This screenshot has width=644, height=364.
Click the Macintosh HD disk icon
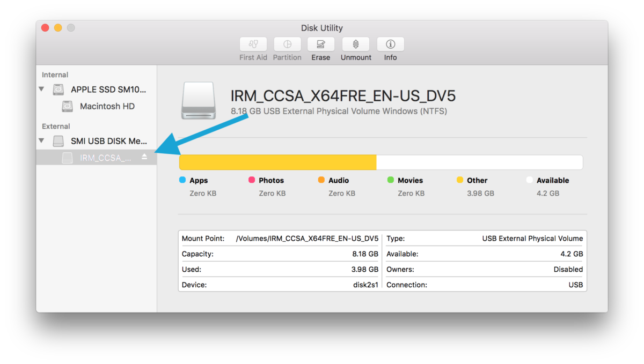click(67, 106)
